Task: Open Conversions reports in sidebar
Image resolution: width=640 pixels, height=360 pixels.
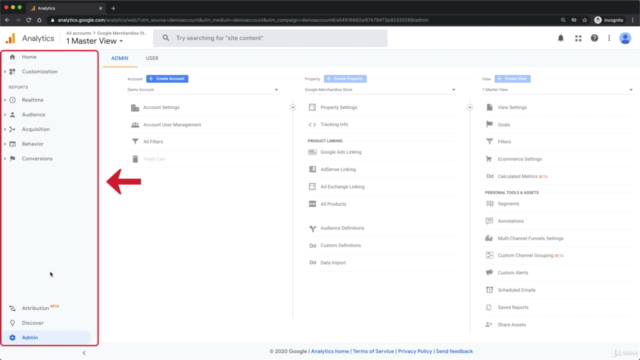Action: 37,159
